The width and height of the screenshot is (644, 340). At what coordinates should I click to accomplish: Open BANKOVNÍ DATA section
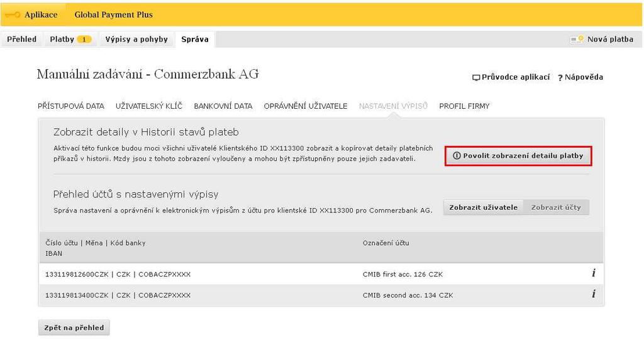tap(223, 106)
